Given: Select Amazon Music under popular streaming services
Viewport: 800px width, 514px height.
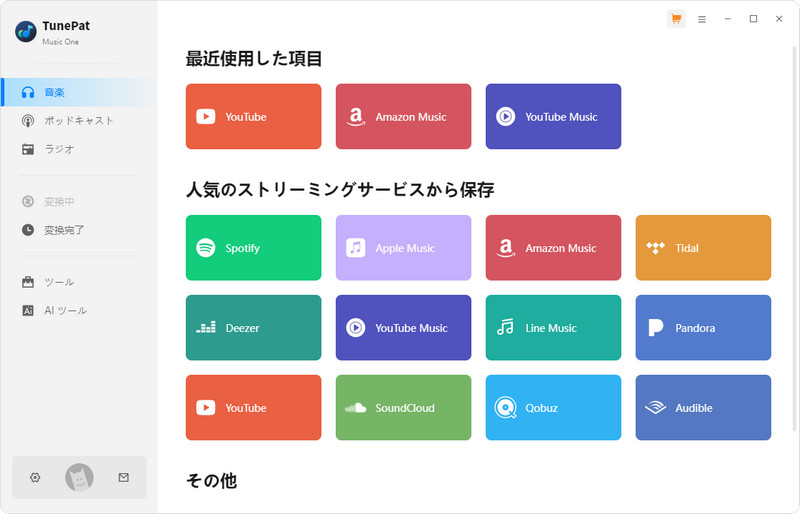Looking at the screenshot, I should (x=554, y=248).
